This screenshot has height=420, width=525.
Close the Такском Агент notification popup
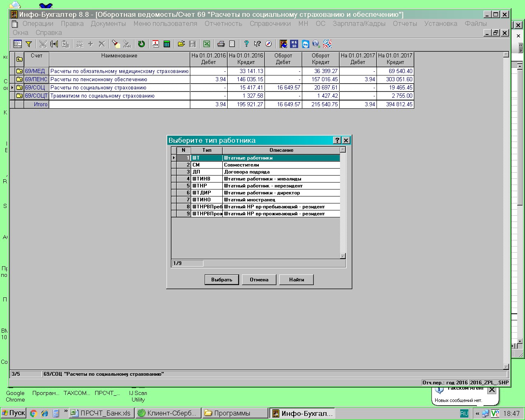click(x=492, y=390)
